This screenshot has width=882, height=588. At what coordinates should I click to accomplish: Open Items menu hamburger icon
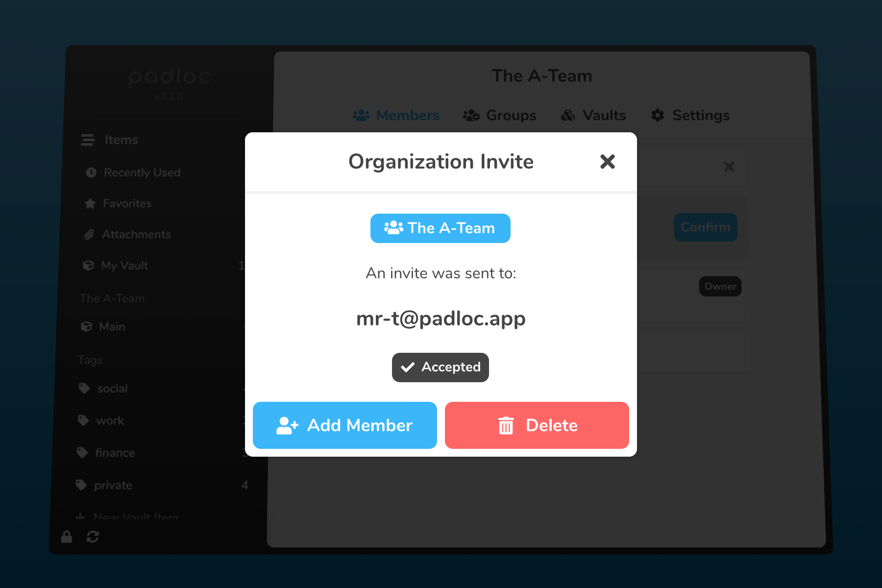pos(88,140)
